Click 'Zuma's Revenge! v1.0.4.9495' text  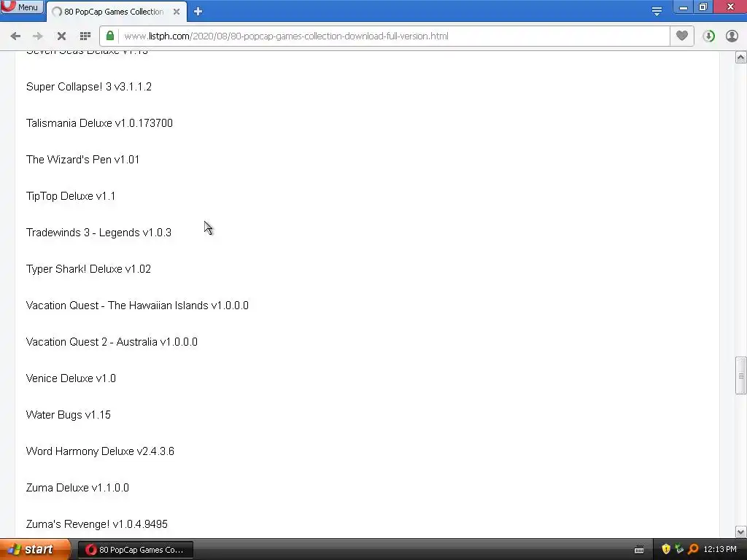[x=97, y=524]
